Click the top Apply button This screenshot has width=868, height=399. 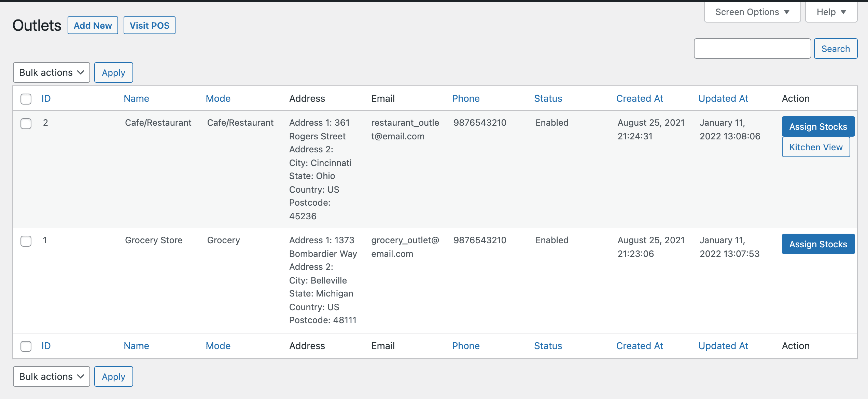tap(113, 72)
